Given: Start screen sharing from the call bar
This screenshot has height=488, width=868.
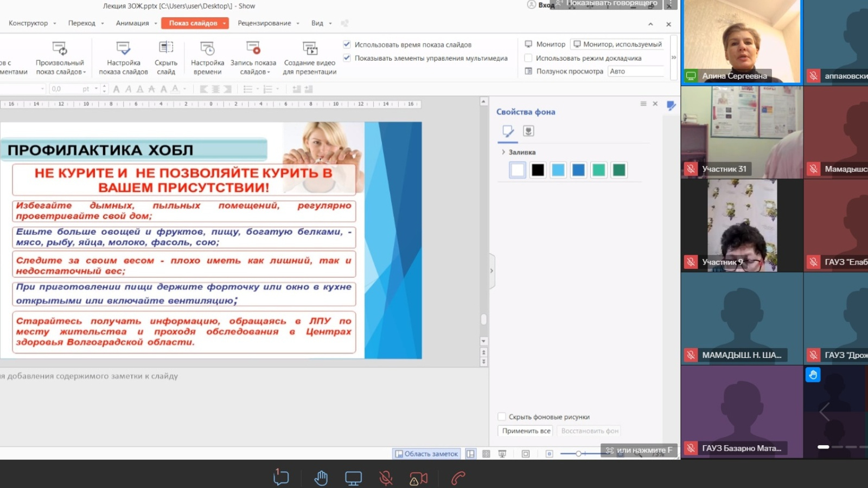Looking at the screenshot, I should tap(353, 478).
